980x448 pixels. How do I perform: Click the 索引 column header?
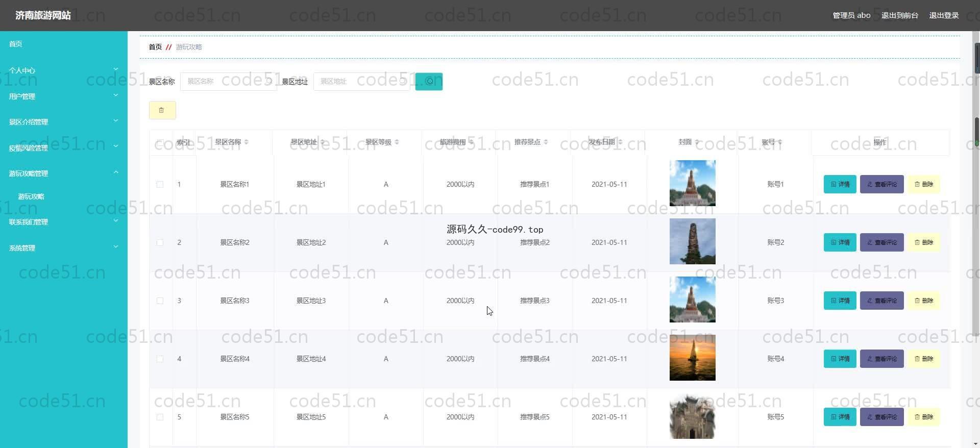click(183, 142)
